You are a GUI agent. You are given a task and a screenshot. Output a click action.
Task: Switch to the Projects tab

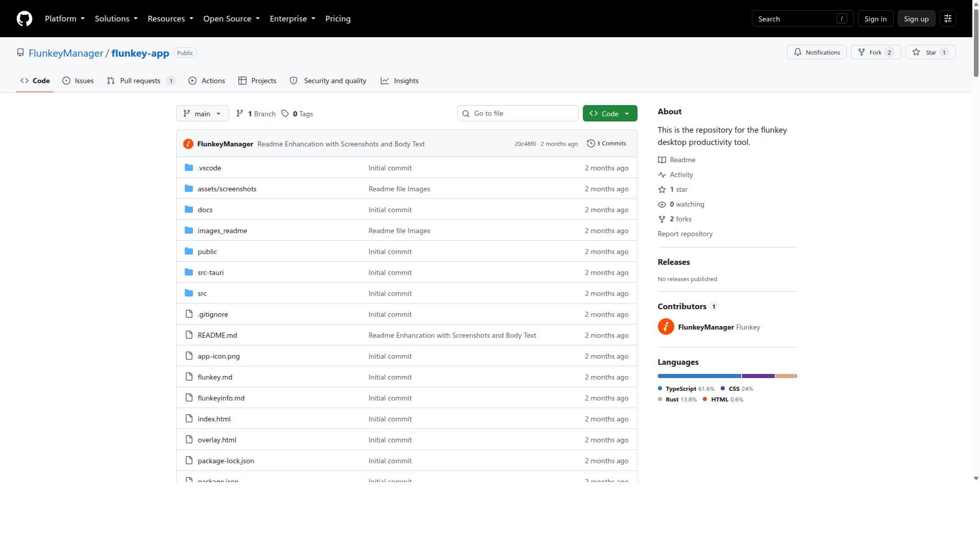257,81
